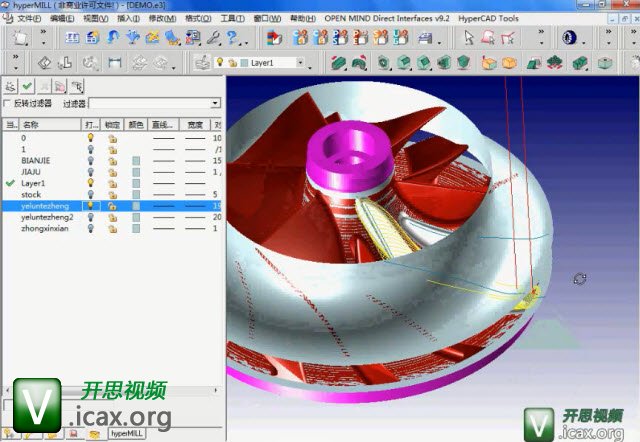Screen dimensions: 640x442
Task: Open the 视图(V) View menu
Action: [x=96, y=19]
